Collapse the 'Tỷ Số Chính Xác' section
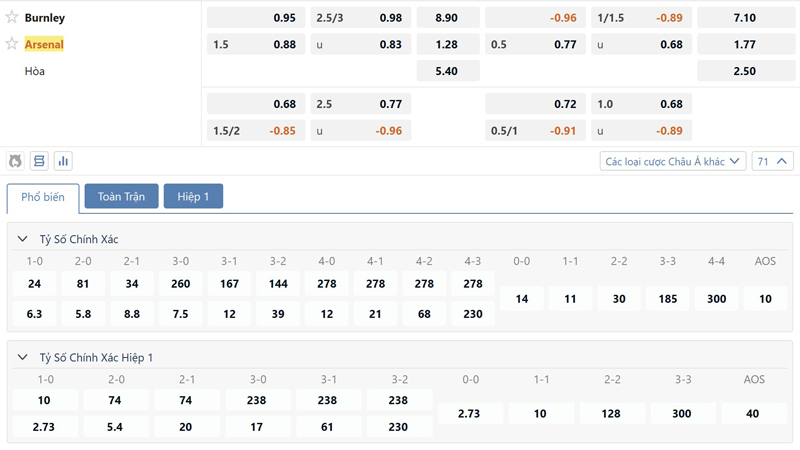Image resolution: width=800 pixels, height=450 pixels. click(24, 239)
